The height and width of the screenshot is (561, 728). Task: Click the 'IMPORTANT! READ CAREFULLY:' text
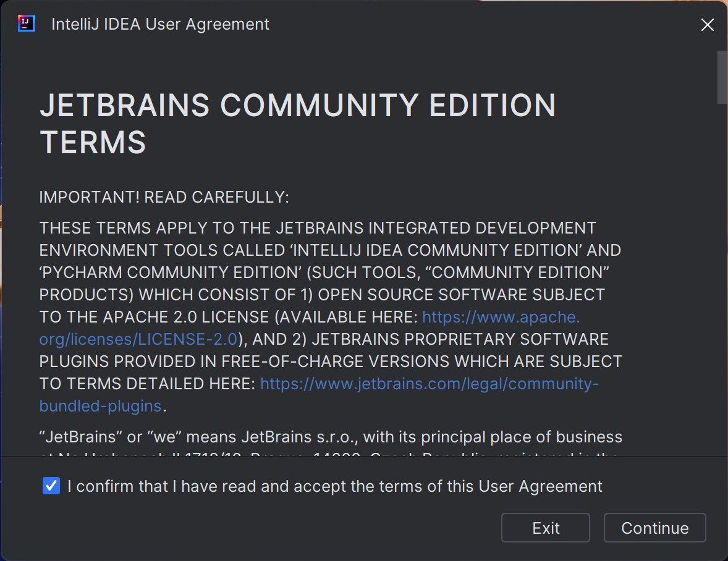[x=164, y=197]
